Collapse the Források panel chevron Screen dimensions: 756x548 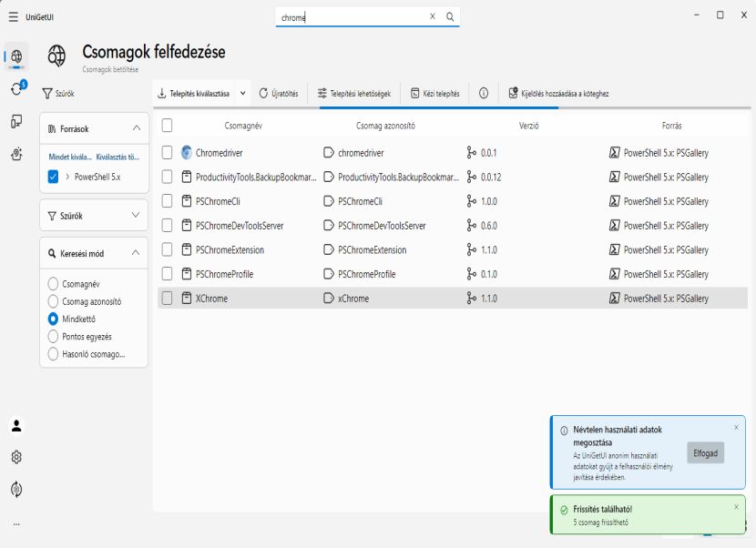pos(137,128)
